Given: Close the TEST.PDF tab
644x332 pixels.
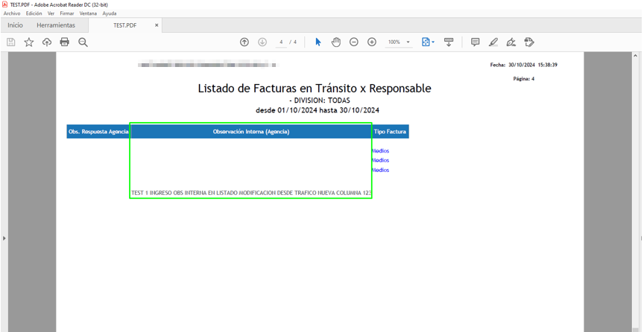Looking at the screenshot, I should point(157,25).
